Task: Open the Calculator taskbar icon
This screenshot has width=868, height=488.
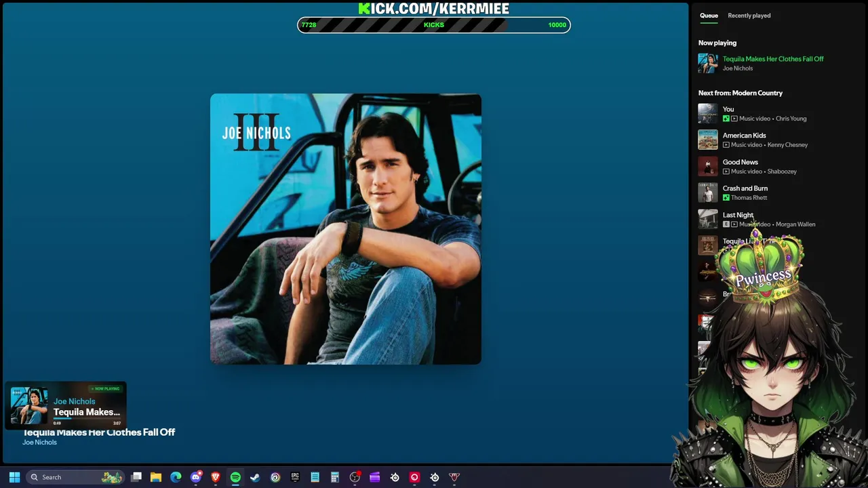Action: 335,477
